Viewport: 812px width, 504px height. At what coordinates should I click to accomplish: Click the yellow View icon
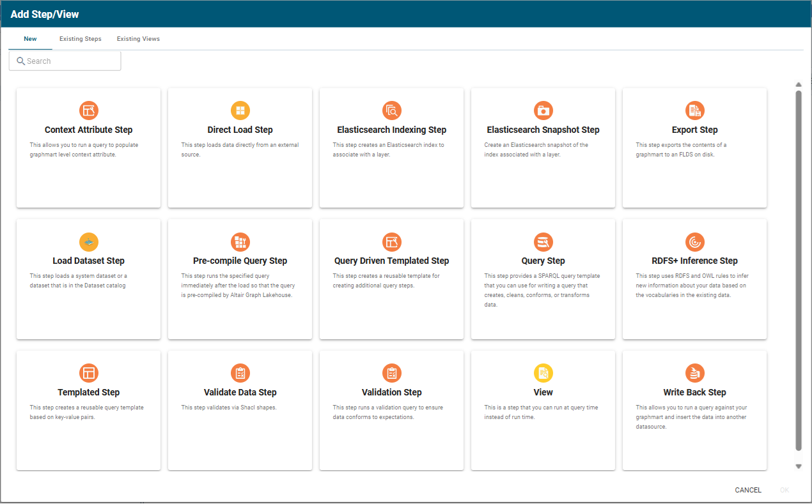[x=543, y=373]
